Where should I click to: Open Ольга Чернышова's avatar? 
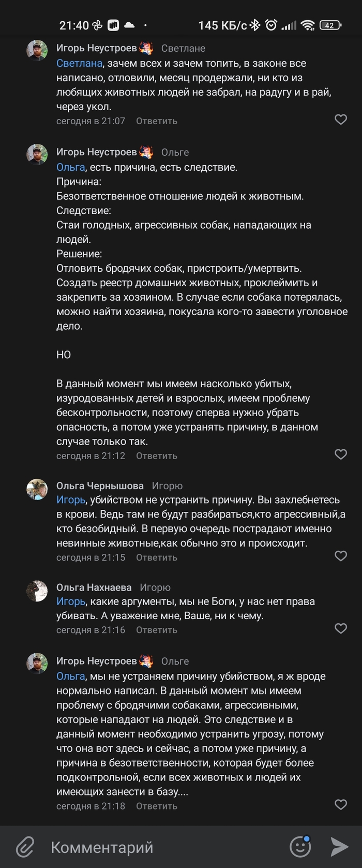37,489
